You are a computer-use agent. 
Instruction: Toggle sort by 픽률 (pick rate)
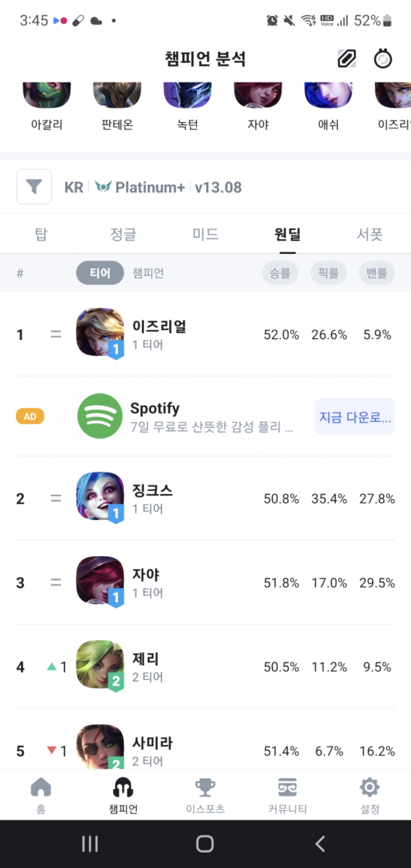pos(328,273)
